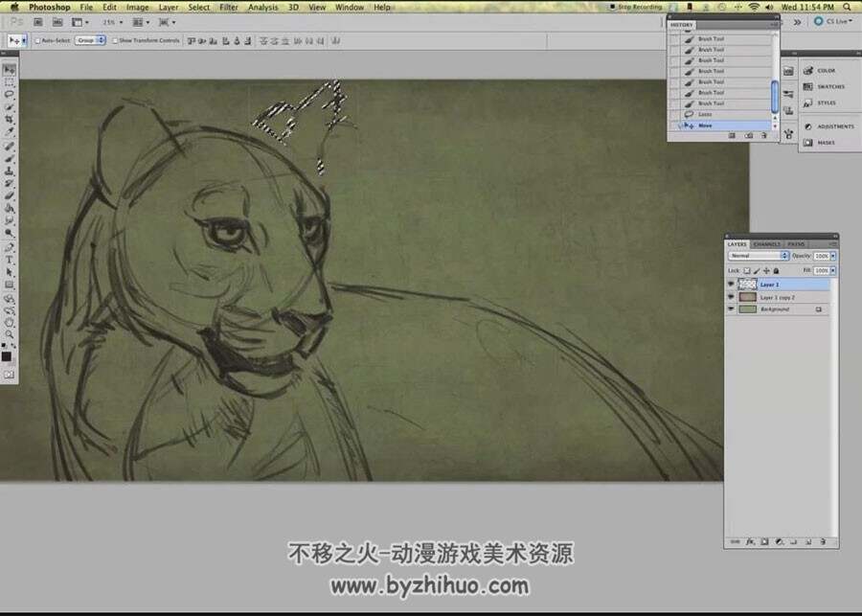Click the Align Top Edges icon
Screen dimensions: 862x616
click(x=192, y=40)
